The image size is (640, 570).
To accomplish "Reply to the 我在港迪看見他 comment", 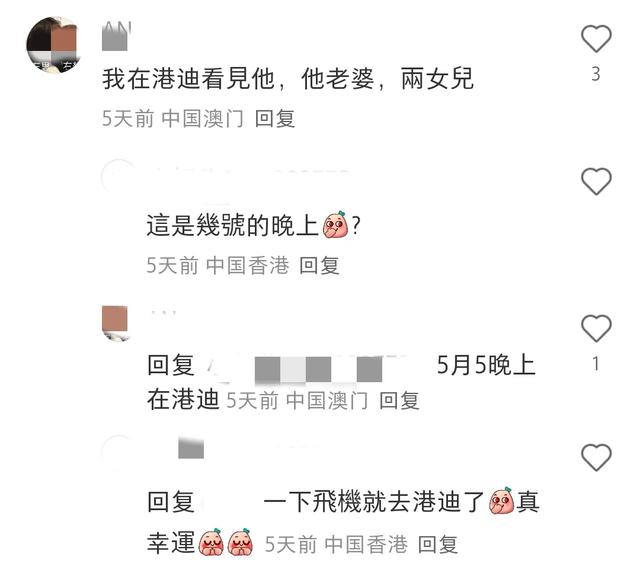I will (x=275, y=119).
